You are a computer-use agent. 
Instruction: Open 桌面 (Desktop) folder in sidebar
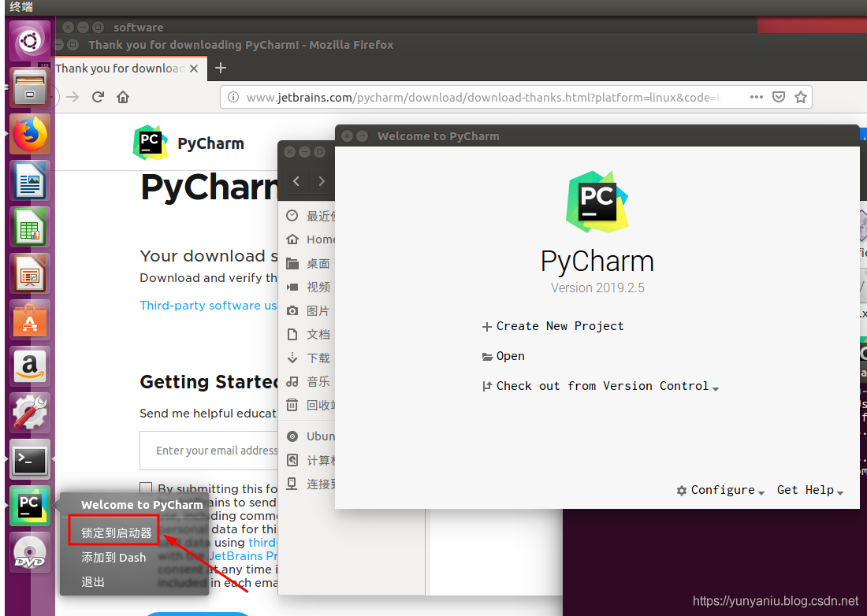tap(308, 264)
